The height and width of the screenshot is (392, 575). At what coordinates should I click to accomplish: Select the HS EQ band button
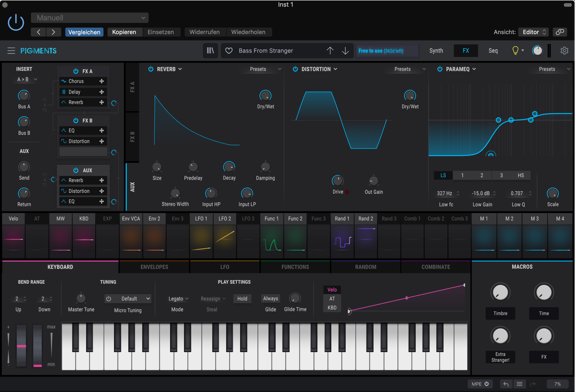click(x=521, y=175)
